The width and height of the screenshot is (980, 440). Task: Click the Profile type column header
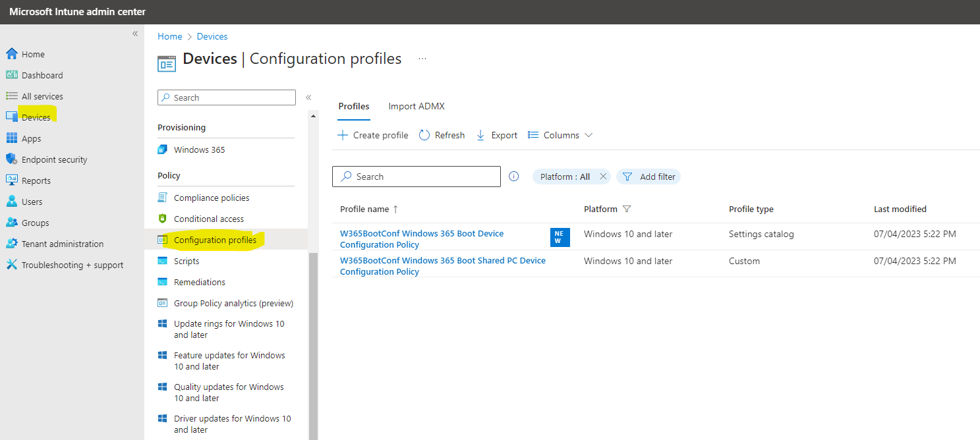point(751,209)
